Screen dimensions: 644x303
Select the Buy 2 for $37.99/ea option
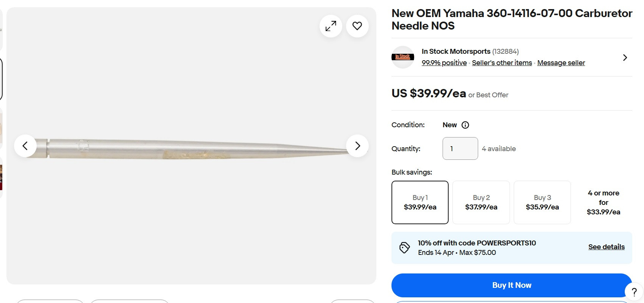[481, 202]
